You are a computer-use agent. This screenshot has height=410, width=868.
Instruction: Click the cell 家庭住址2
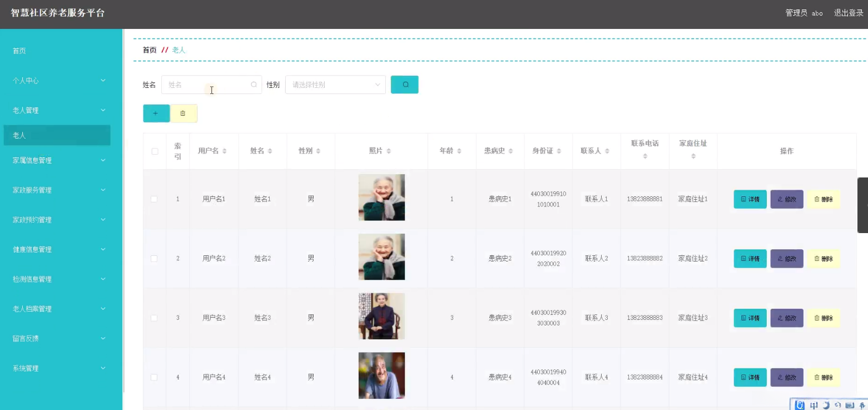pyautogui.click(x=693, y=259)
